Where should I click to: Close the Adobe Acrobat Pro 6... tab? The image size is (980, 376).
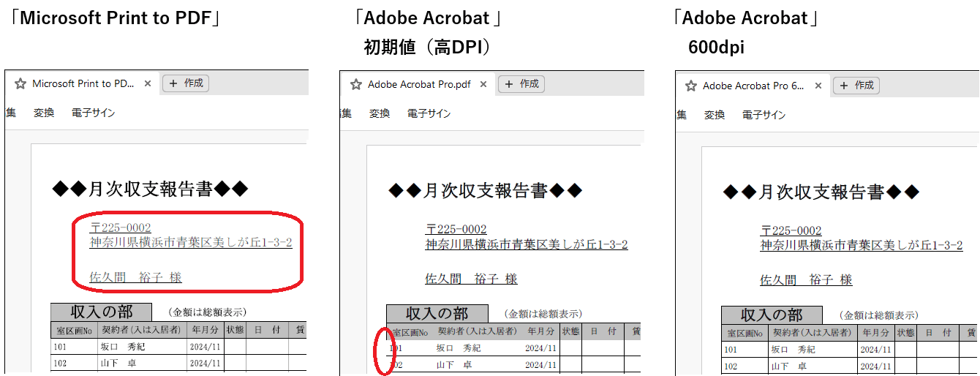818,86
